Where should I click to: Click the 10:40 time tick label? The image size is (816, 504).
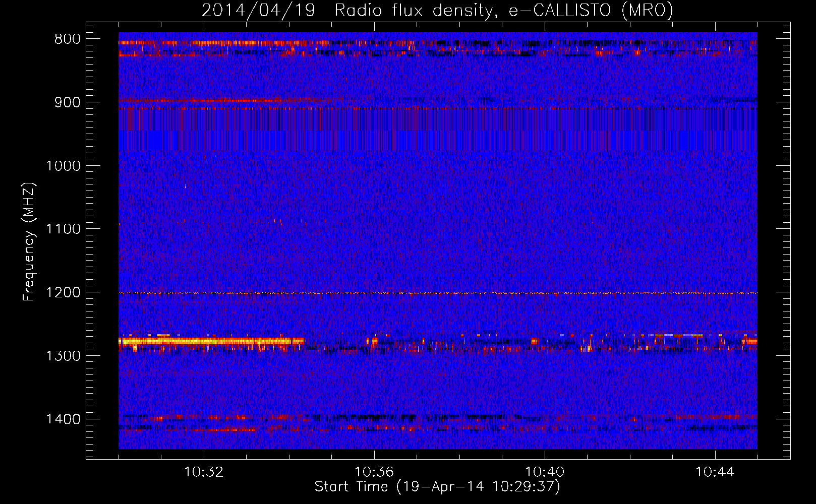pyautogui.click(x=545, y=472)
